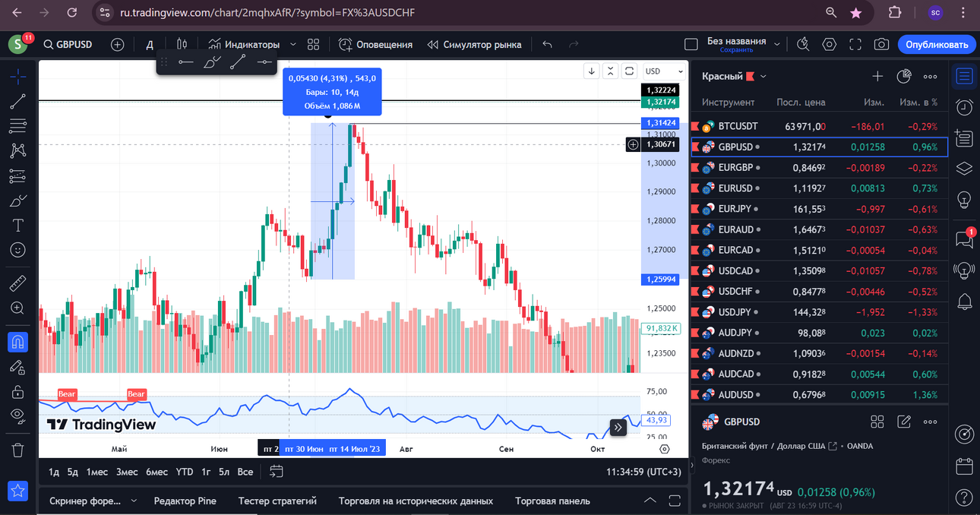Toggle stay in drawing mode
The image size is (980, 515).
[18, 368]
